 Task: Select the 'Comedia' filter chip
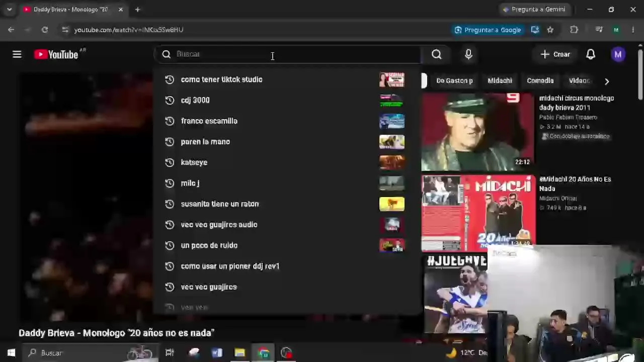point(540,80)
